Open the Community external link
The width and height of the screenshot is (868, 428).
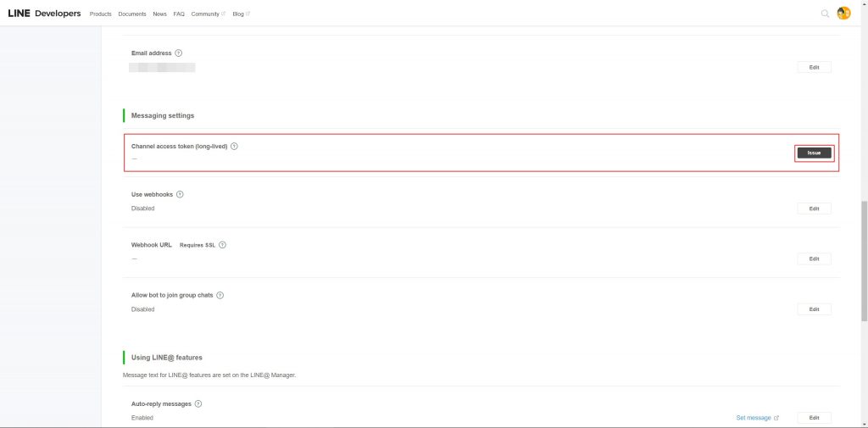tap(208, 14)
